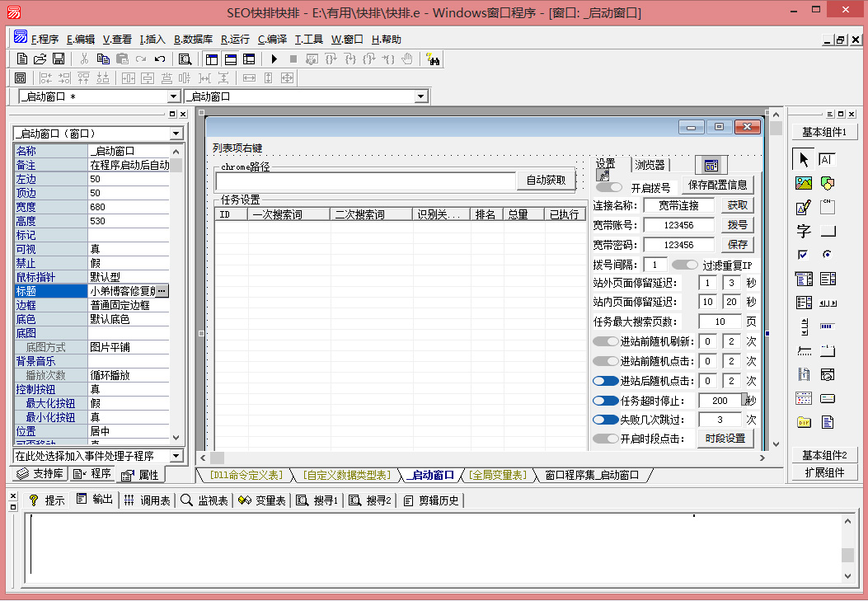Open the left _启动窗口 * toolbar dropdown

point(174,96)
